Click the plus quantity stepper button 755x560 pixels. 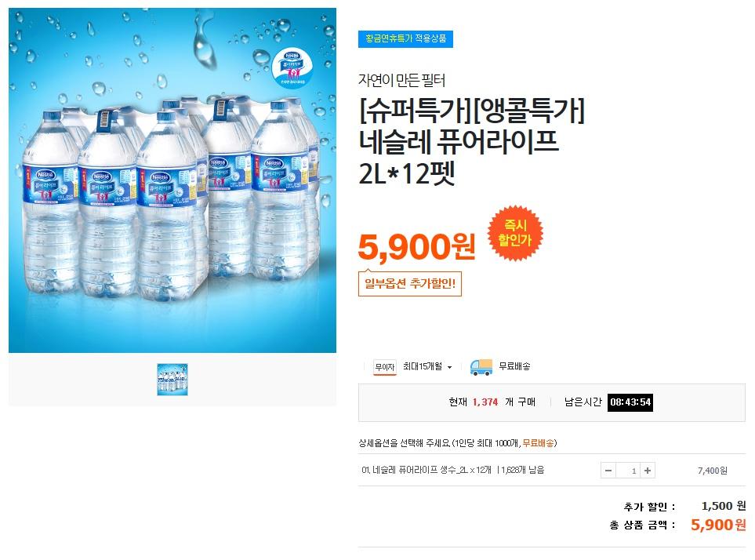648,471
